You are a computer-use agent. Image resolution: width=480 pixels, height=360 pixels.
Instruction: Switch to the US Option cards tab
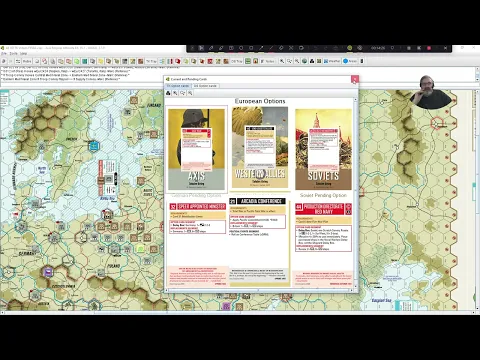[x=205, y=86]
